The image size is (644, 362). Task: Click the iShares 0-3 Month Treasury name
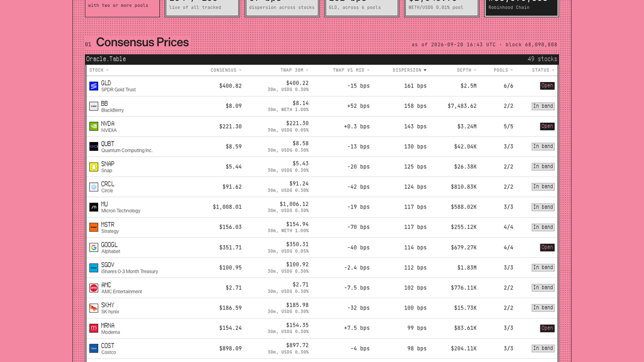[x=129, y=271]
